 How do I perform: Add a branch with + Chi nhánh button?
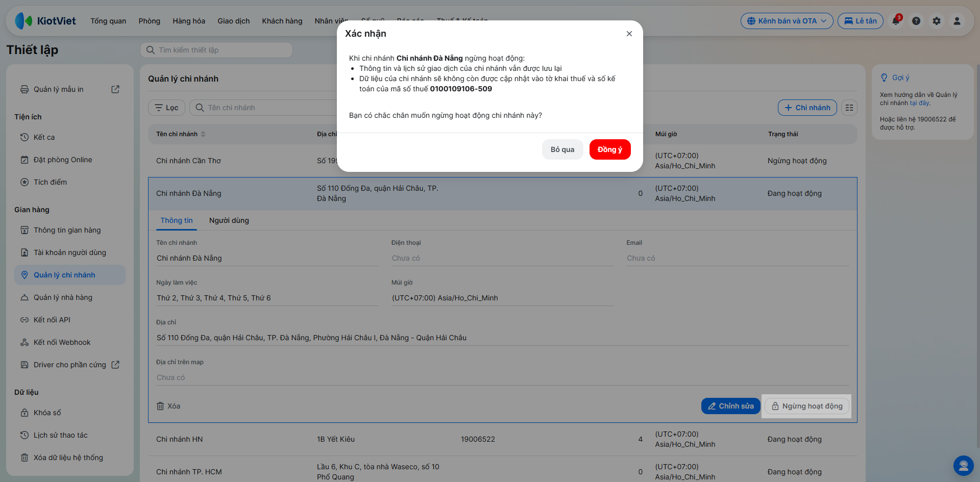click(x=807, y=108)
